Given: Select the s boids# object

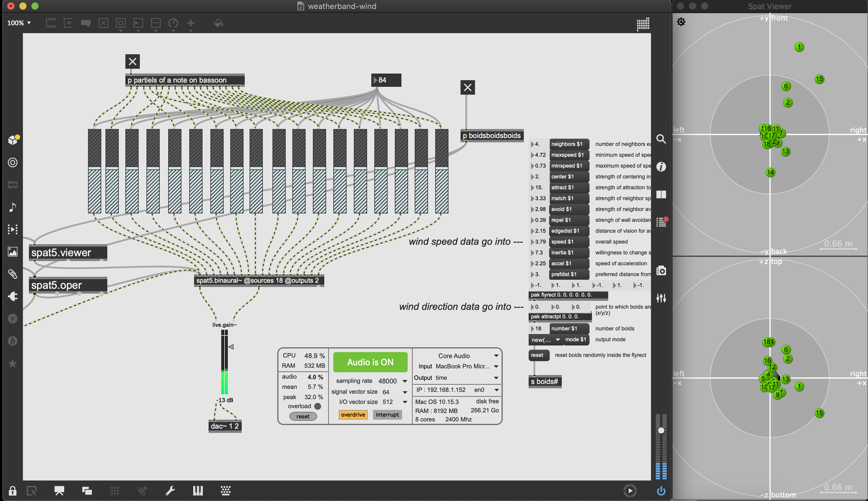Looking at the screenshot, I should 545,382.
